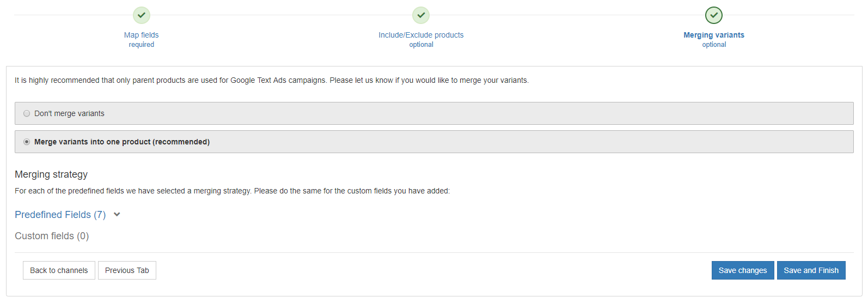Click the 'required' label under Map fields
This screenshot has height=303, width=868.
click(142, 45)
